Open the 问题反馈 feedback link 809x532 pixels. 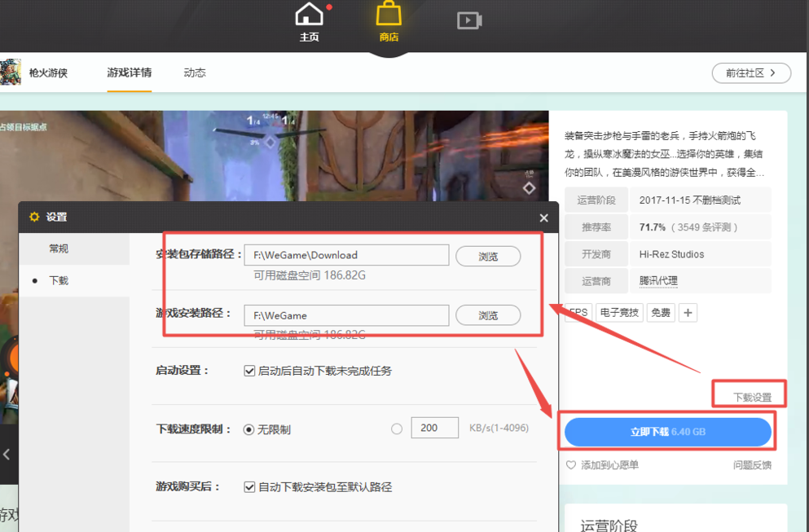click(x=752, y=463)
